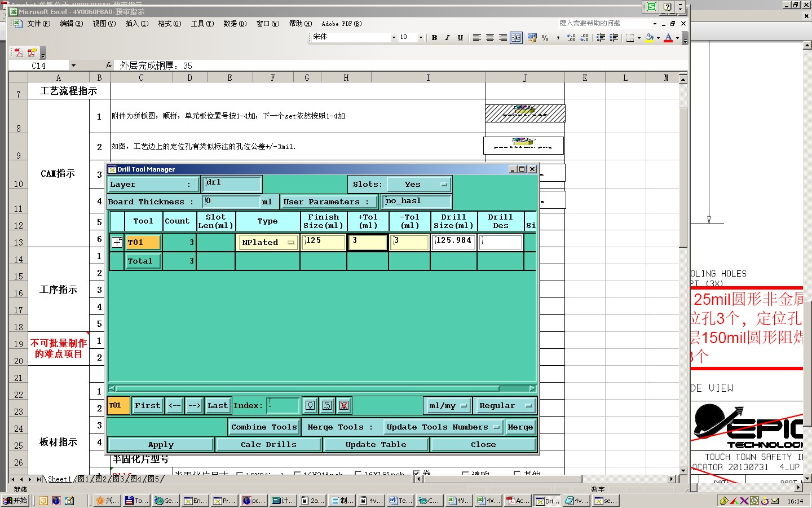Click the Combine Tools button
Screen dimensions: 812x508
pyautogui.click(x=264, y=427)
